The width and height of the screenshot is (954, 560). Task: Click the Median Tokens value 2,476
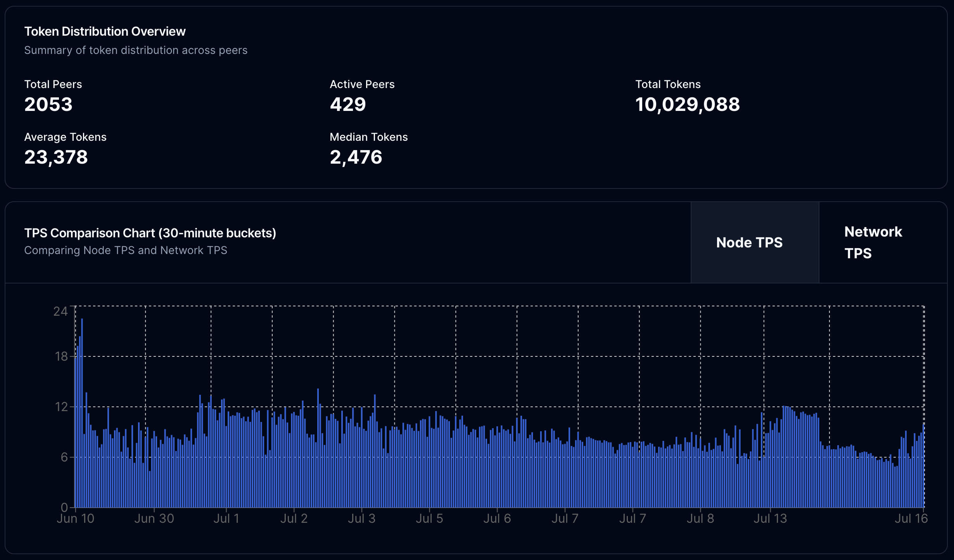click(x=356, y=157)
